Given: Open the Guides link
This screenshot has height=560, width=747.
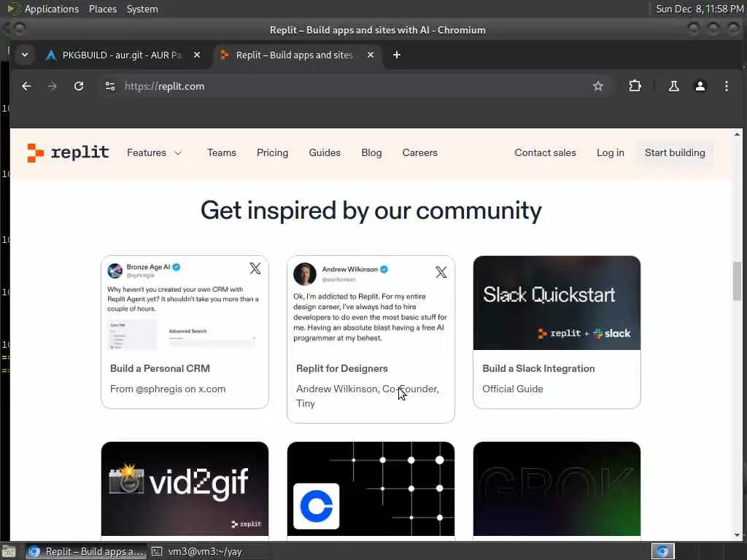Looking at the screenshot, I should point(325,153).
